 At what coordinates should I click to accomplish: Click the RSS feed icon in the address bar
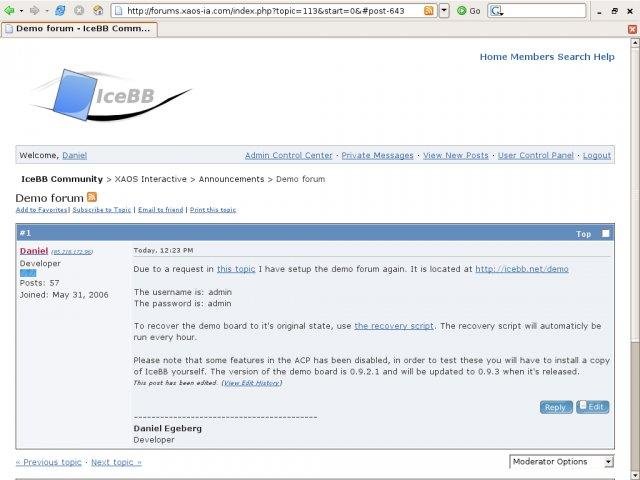[429, 11]
